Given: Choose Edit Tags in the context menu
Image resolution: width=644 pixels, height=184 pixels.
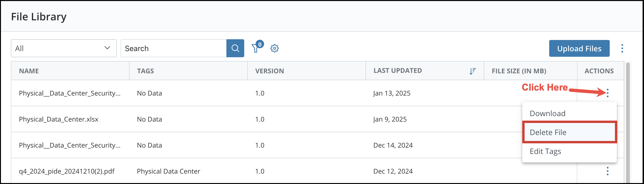Looking at the screenshot, I should click(x=545, y=151).
